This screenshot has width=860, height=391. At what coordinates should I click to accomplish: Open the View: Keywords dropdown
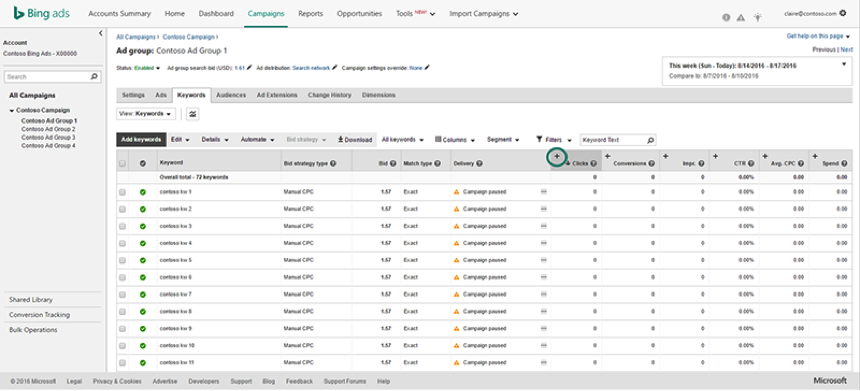[x=146, y=114]
